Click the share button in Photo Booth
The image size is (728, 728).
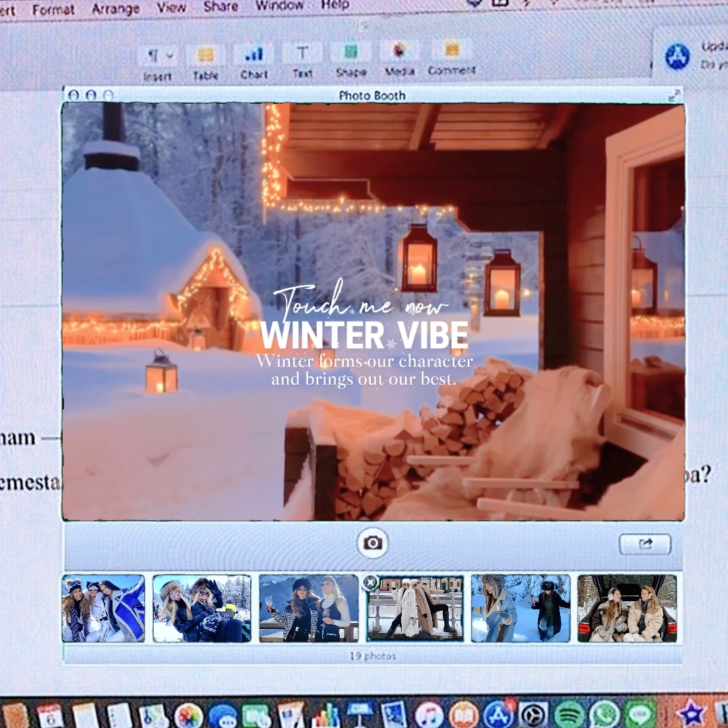644,543
